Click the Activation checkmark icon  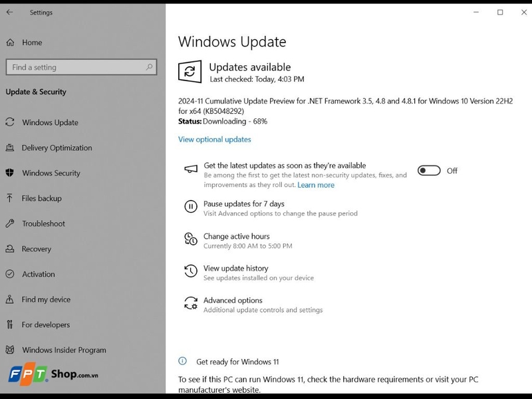(10, 274)
